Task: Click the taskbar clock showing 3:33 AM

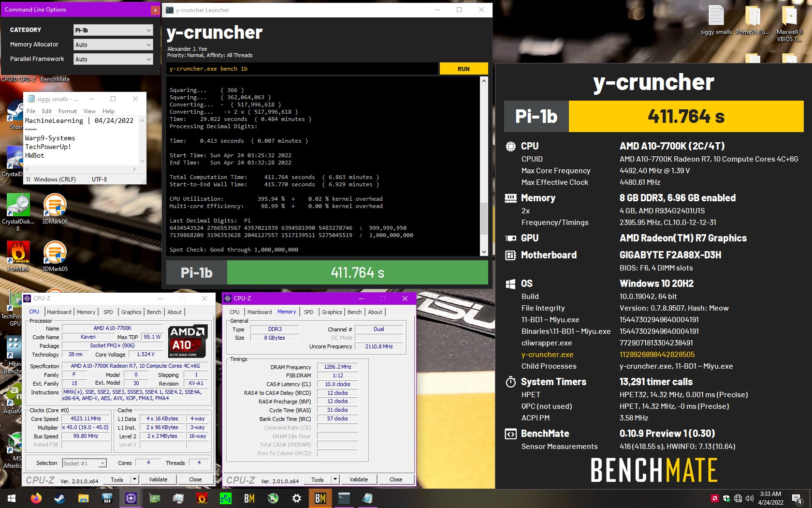Action: pos(770,498)
